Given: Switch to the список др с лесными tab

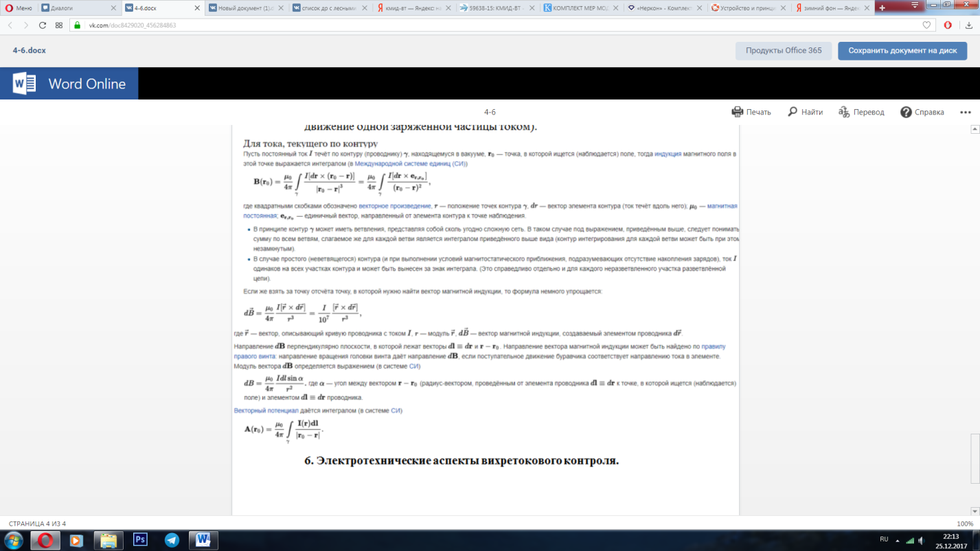Looking at the screenshot, I should click(330, 8).
